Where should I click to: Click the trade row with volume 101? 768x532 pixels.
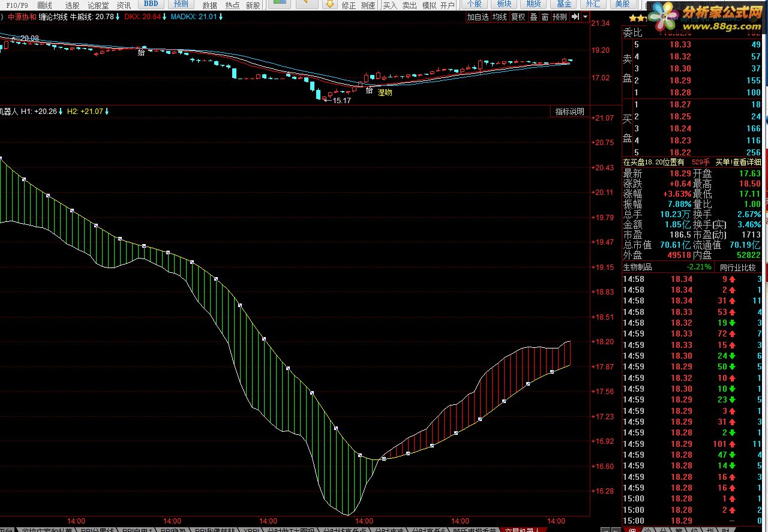tap(693, 444)
